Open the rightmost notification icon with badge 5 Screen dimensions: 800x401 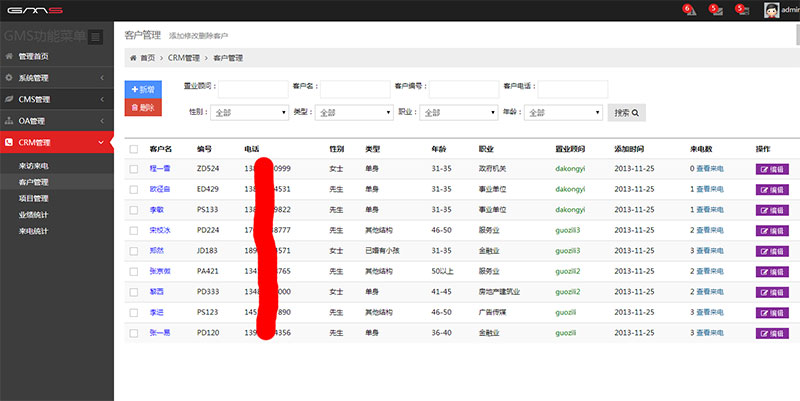(742, 10)
